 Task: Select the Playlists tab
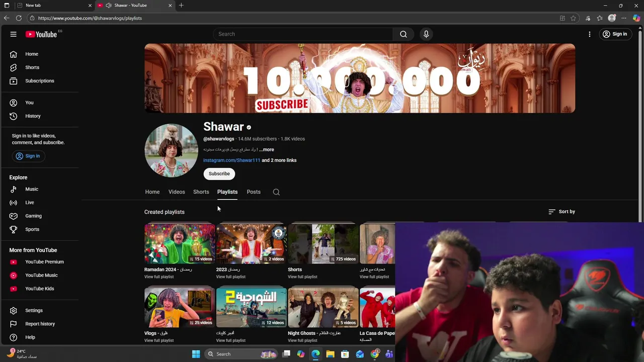click(227, 192)
